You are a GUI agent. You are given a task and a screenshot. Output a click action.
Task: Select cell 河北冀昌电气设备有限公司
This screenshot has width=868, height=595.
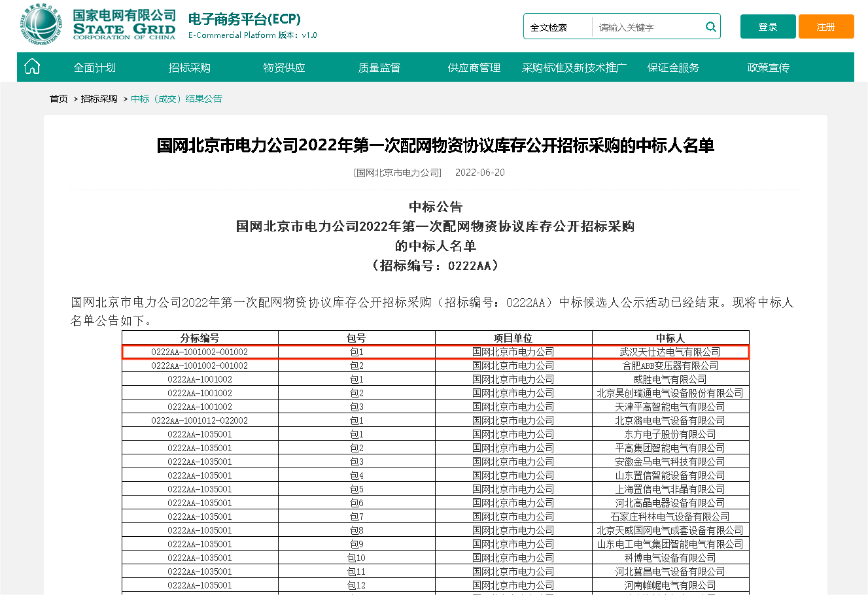click(x=670, y=571)
